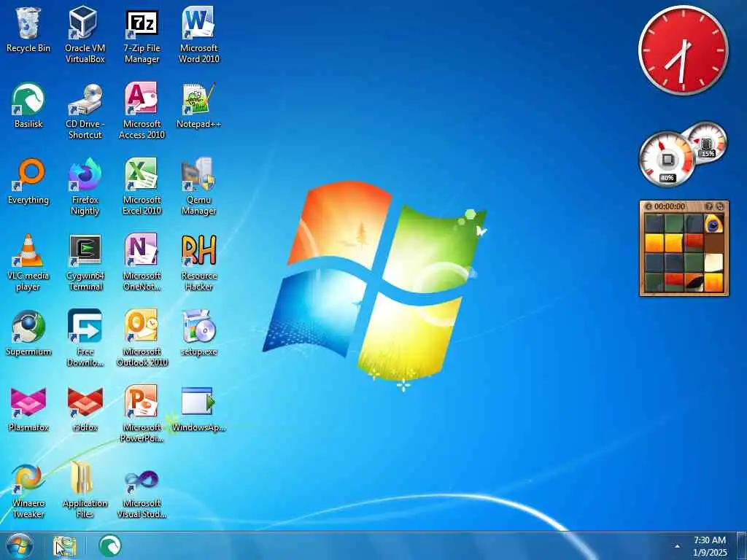Select the Microsoft OneNote shortcut

[142, 262]
